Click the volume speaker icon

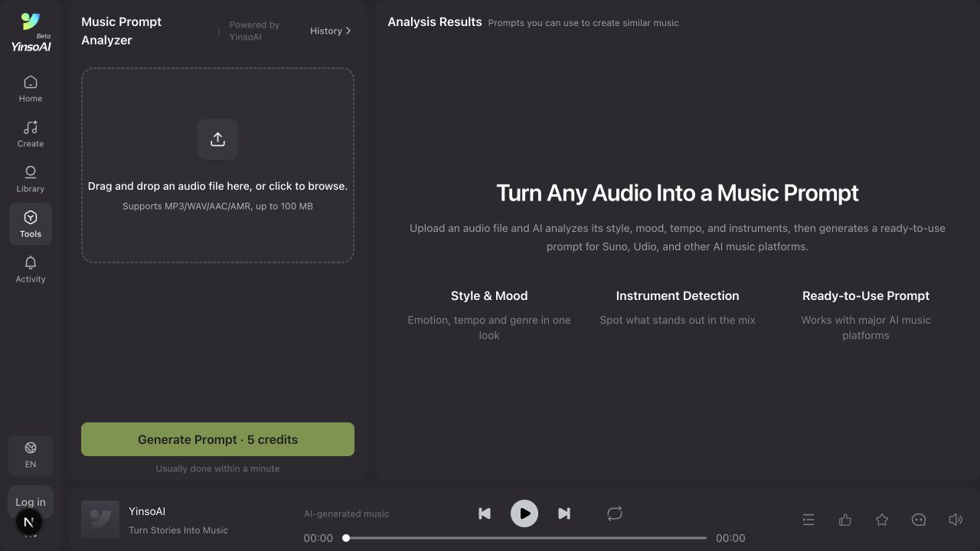(x=955, y=520)
